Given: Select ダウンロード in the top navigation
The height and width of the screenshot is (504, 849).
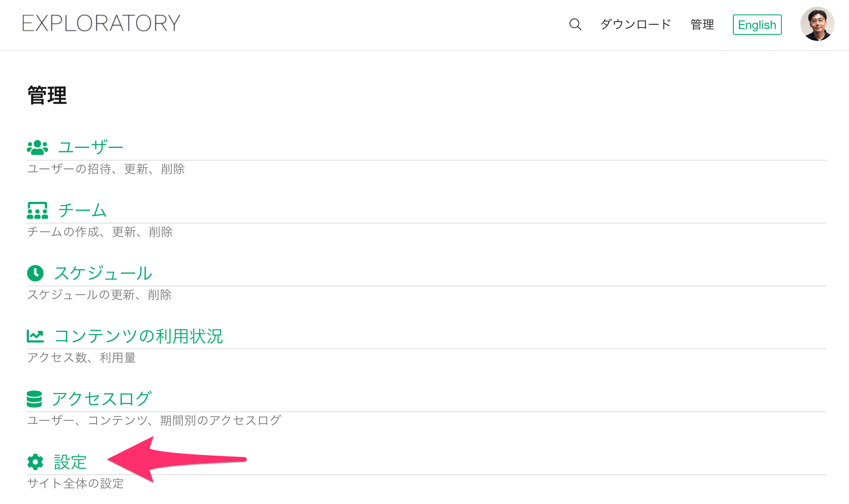Looking at the screenshot, I should 635,24.
